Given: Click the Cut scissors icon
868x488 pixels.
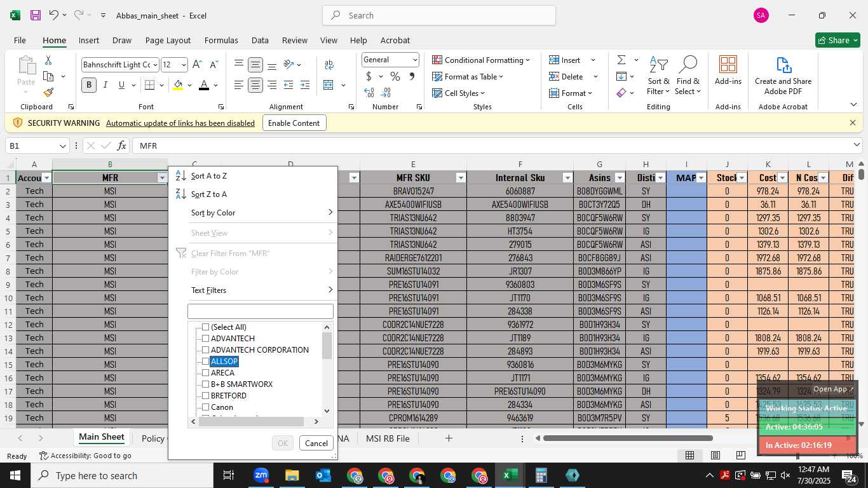Looking at the screenshot, I should [48, 60].
